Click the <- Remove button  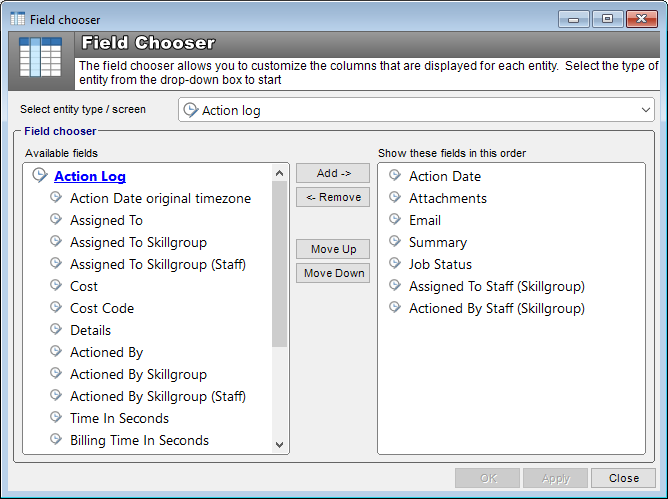333,197
